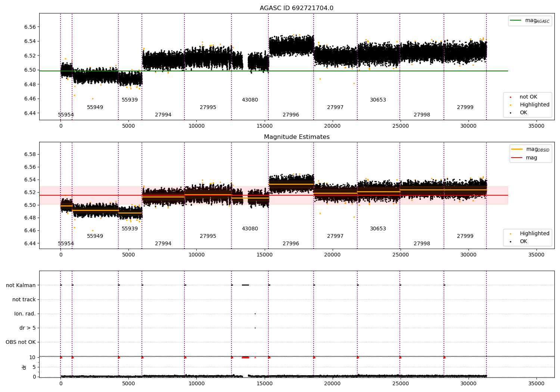Click the "AGASC ID 692721704.0" plot title

[x=296, y=8]
